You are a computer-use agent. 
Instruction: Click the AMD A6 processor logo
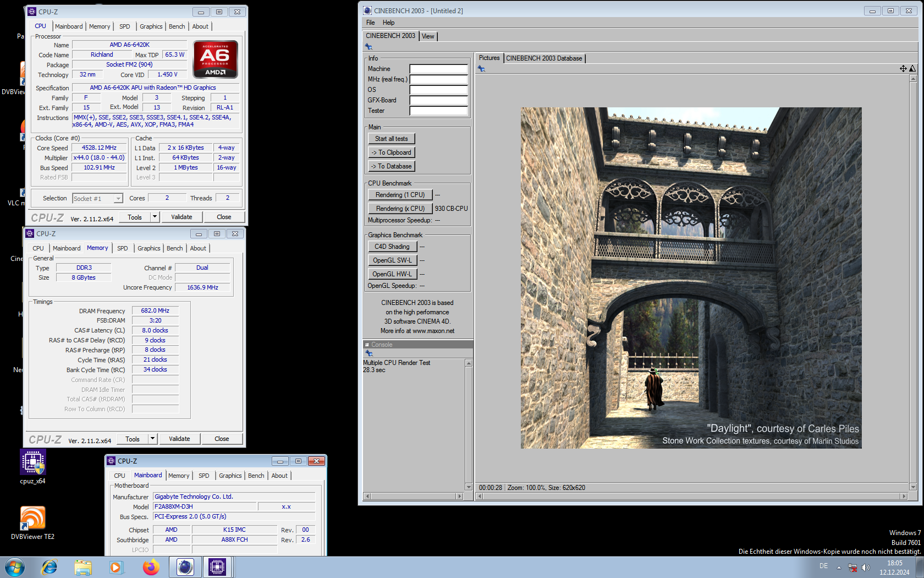215,59
